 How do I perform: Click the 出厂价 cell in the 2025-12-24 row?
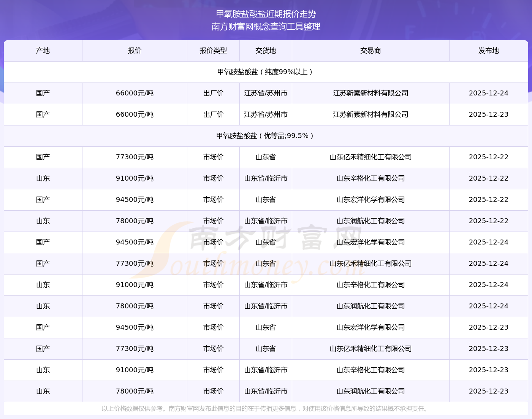[x=213, y=93]
